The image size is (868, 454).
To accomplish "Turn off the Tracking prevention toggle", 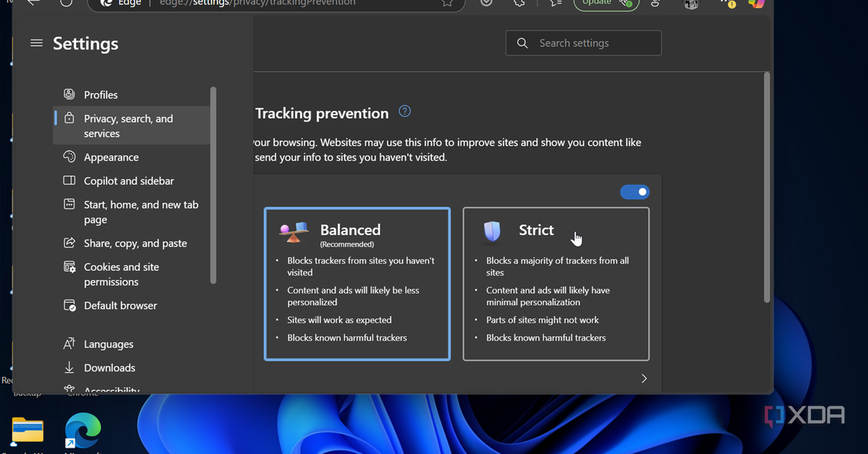I will pyautogui.click(x=634, y=192).
